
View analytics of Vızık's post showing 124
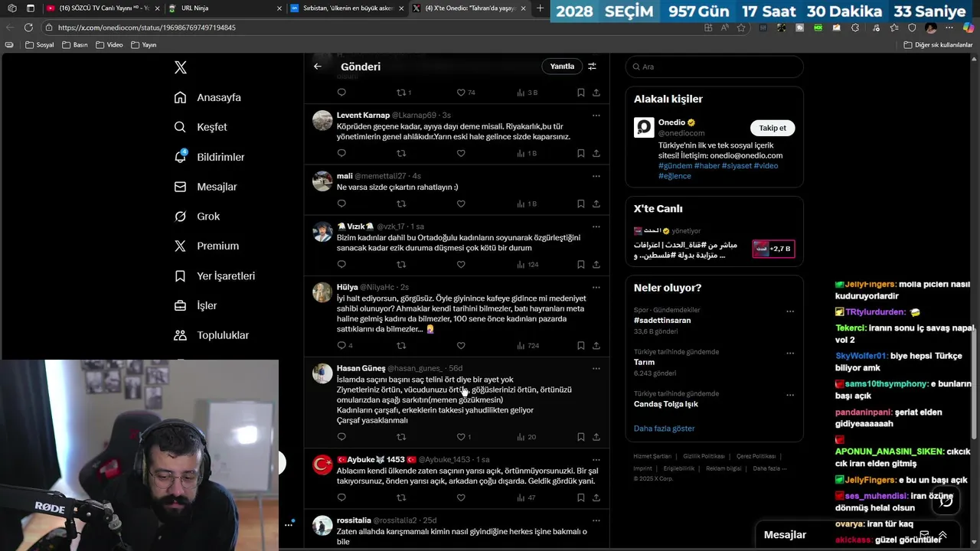pyautogui.click(x=528, y=265)
